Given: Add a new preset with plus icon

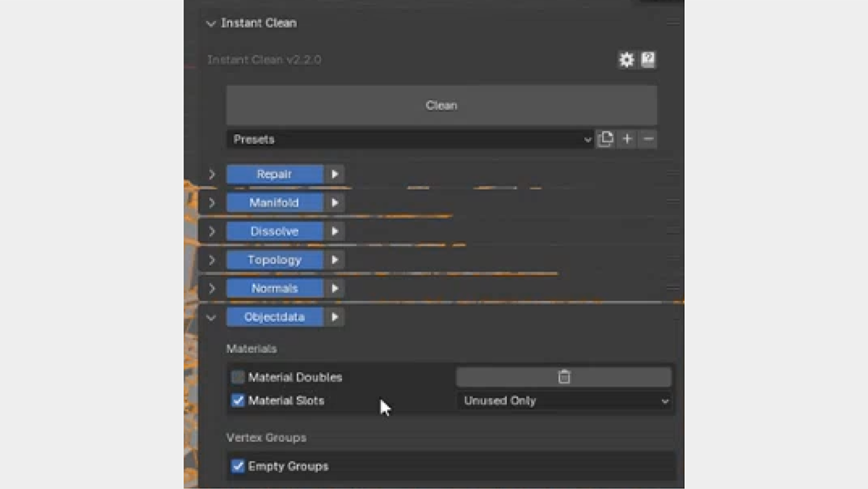Looking at the screenshot, I should click(x=627, y=139).
